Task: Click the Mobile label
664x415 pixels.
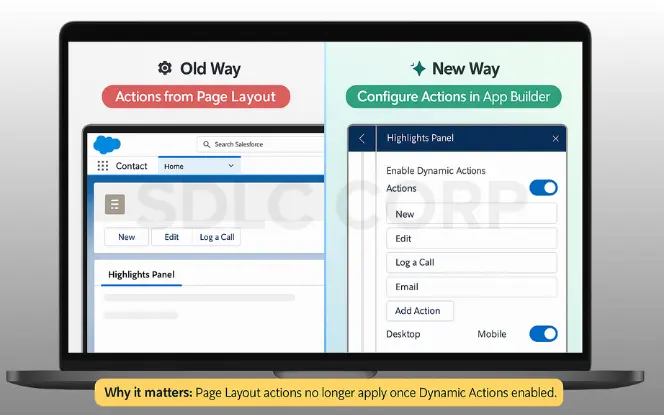Action: (x=492, y=334)
